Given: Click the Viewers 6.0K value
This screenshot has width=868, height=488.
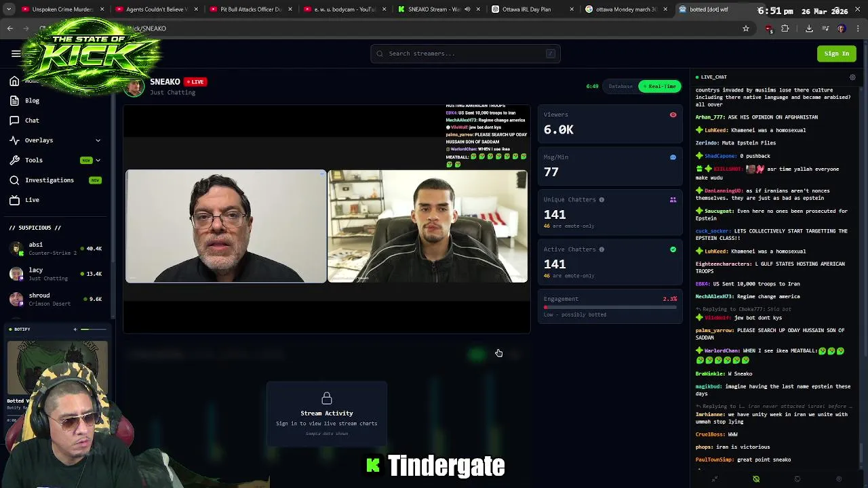Looking at the screenshot, I should 558,130.
